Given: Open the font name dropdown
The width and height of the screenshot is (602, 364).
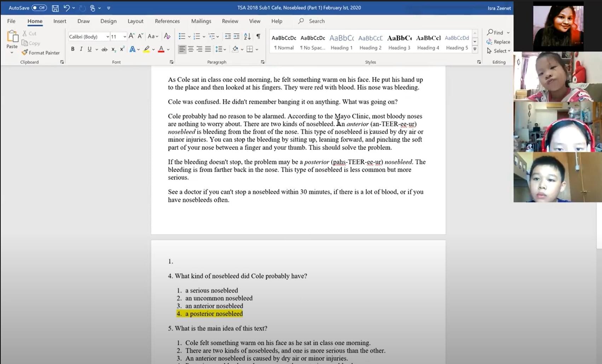Looking at the screenshot, I should (x=108, y=37).
